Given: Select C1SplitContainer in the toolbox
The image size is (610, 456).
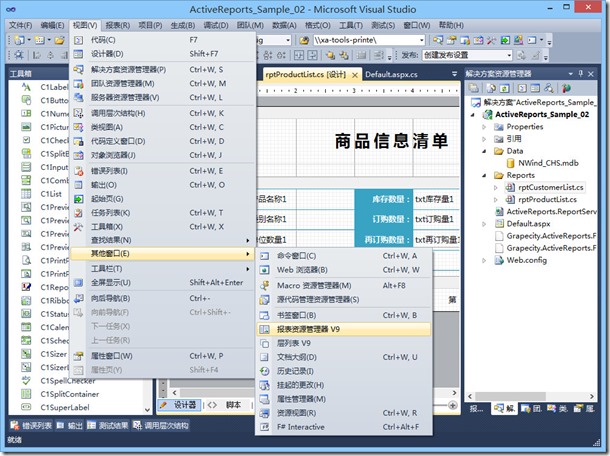Looking at the screenshot, I should click(x=69, y=394).
